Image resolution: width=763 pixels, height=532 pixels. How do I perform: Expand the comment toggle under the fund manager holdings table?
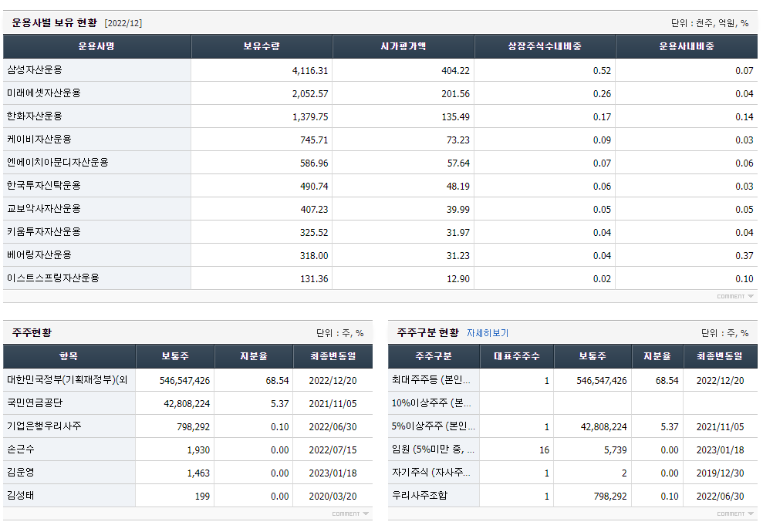tap(734, 296)
